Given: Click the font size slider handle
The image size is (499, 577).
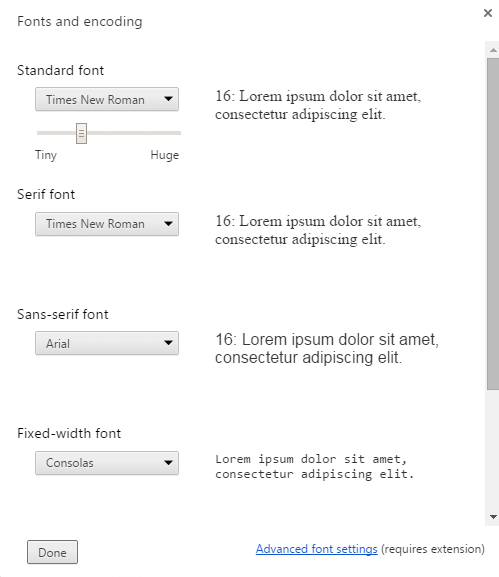Looking at the screenshot, I should click(81, 133).
